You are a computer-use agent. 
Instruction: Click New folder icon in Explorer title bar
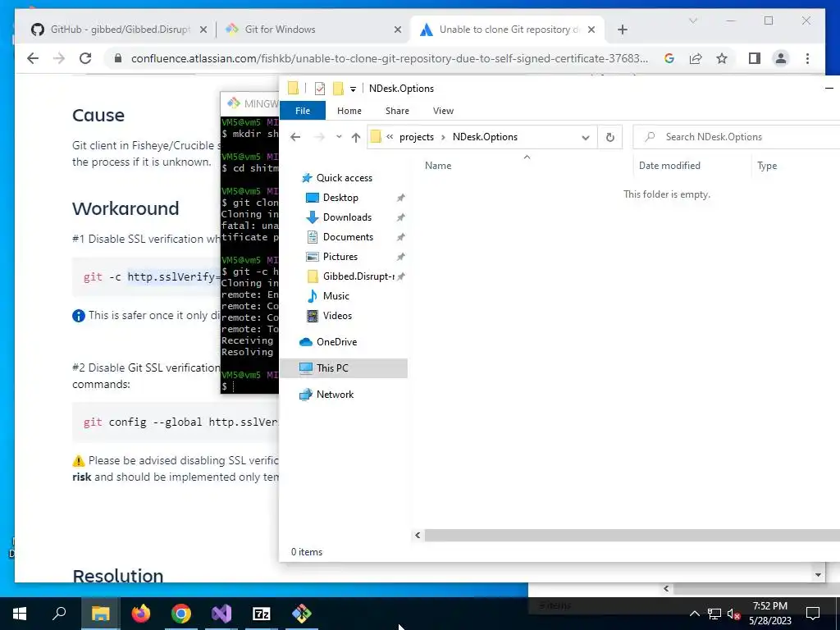tap(338, 89)
